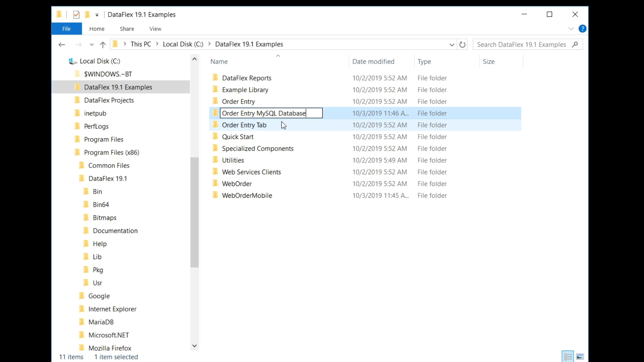The height and width of the screenshot is (362, 644).
Task: Expand the ribbon with chevron
Action: point(571,29)
